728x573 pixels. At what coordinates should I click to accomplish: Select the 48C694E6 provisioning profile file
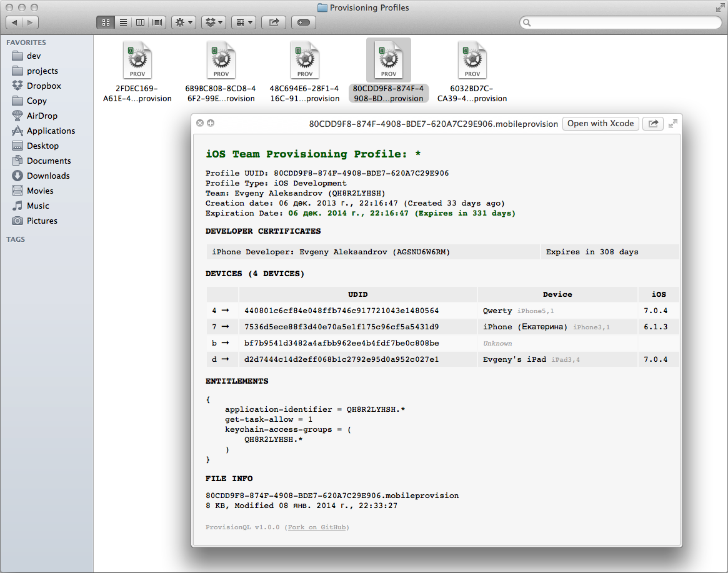(x=304, y=71)
